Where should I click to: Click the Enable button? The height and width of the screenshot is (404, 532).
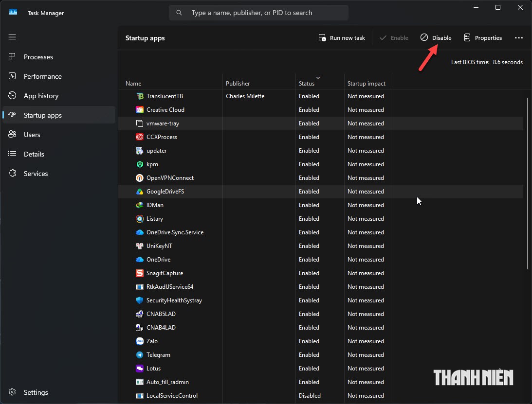(394, 37)
